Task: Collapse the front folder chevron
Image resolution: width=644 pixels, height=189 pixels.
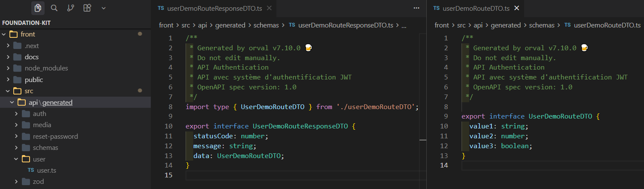Action: 4,34
